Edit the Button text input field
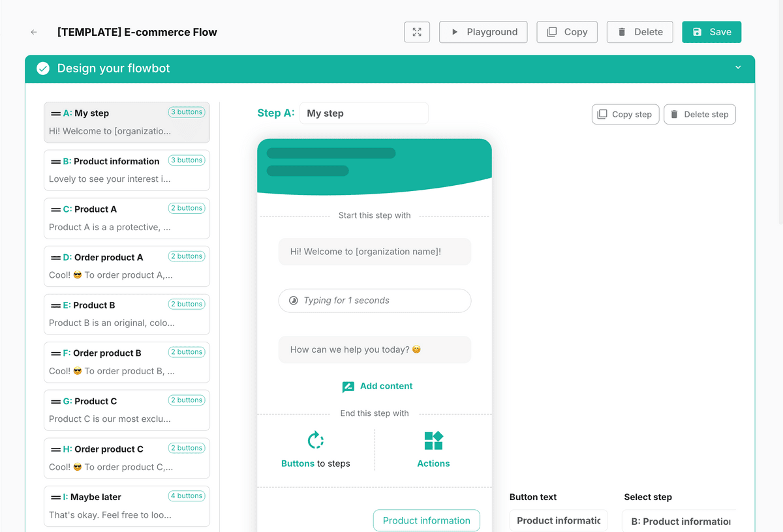This screenshot has width=783, height=532. pyautogui.click(x=559, y=521)
